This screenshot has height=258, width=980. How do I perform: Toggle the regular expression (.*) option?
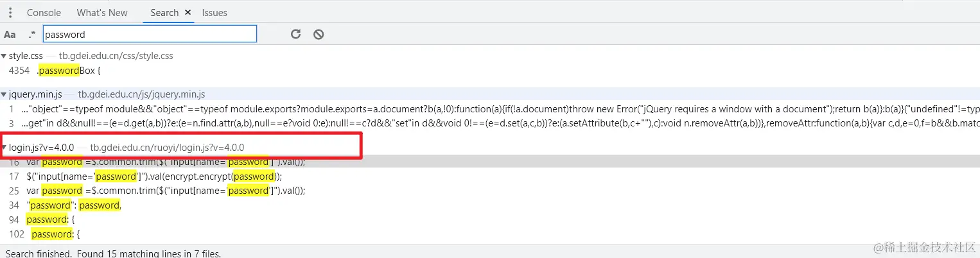pos(32,35)
